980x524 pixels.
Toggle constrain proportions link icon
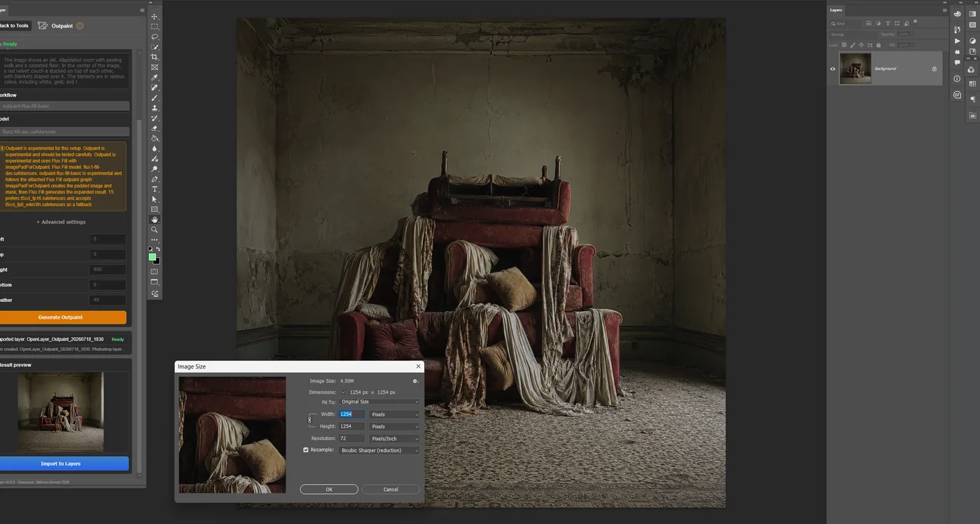(309, 420)
